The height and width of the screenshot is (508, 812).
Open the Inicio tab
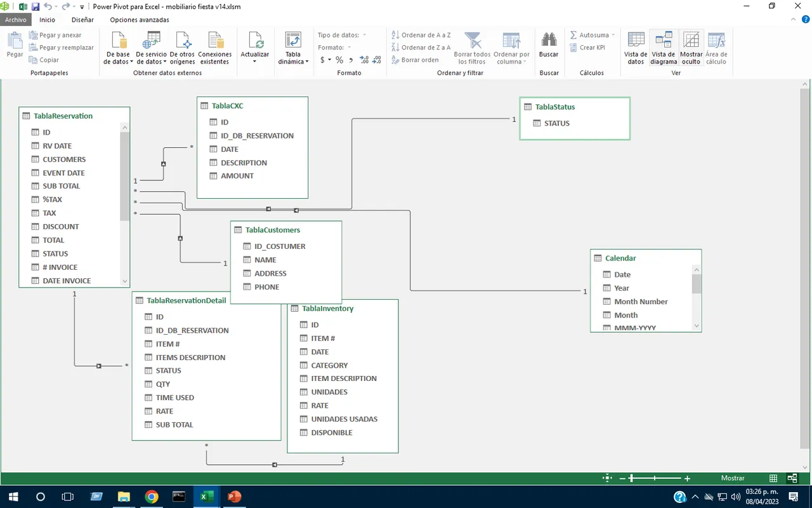(48, 20)
